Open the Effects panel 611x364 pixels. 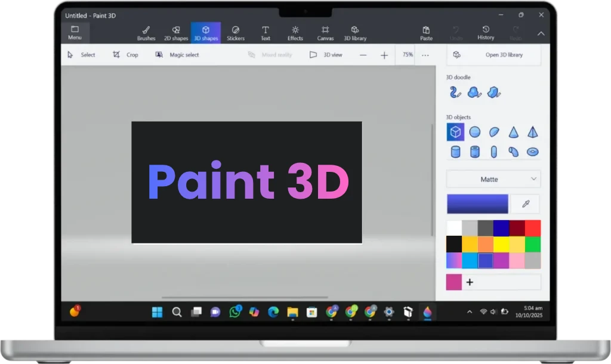click(x=295, y=32)
